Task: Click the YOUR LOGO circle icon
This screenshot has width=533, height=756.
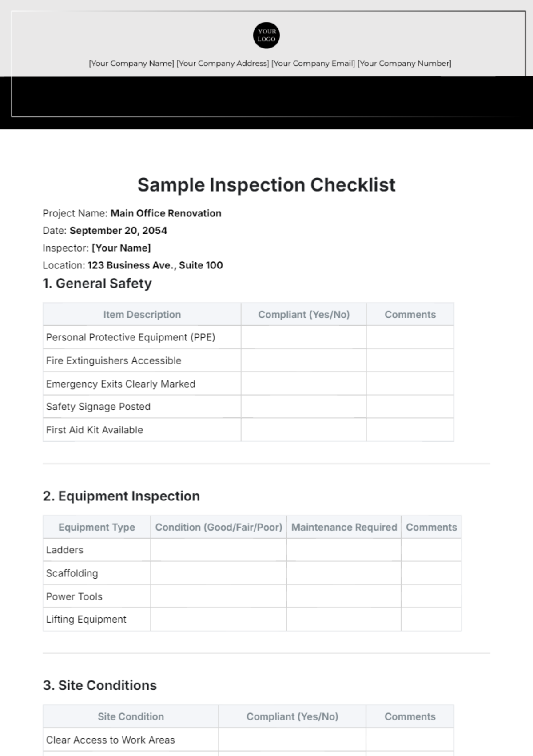Action: pyautogui.click(x=266, y=35)
